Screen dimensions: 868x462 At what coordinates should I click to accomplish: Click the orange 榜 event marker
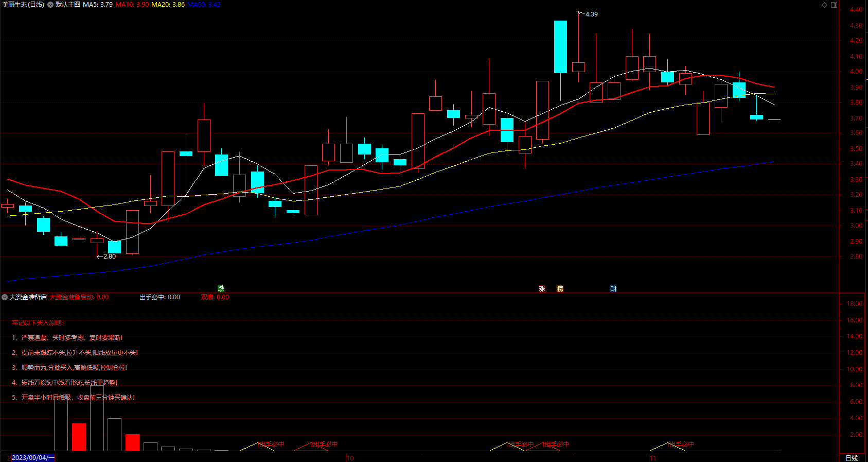[560, 288]
